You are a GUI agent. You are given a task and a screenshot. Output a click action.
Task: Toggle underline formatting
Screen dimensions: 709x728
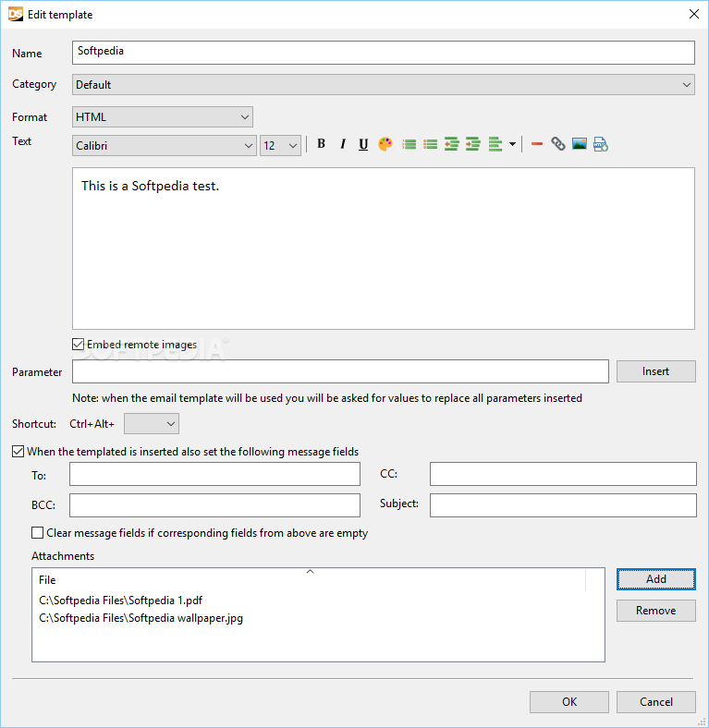tap(363, 144)
